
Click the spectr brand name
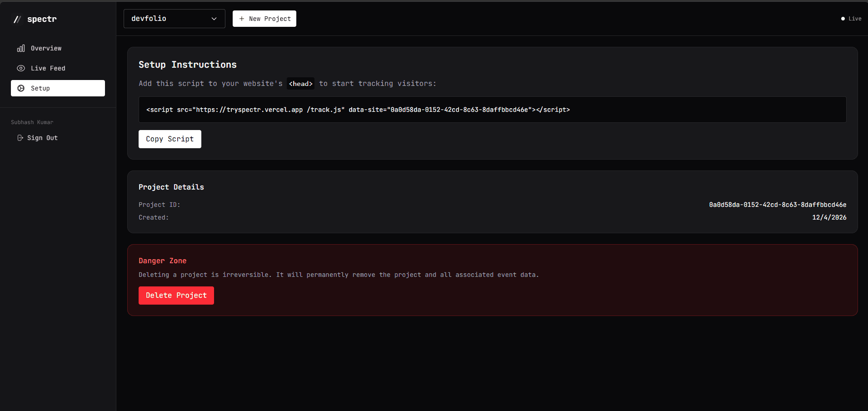42,19
